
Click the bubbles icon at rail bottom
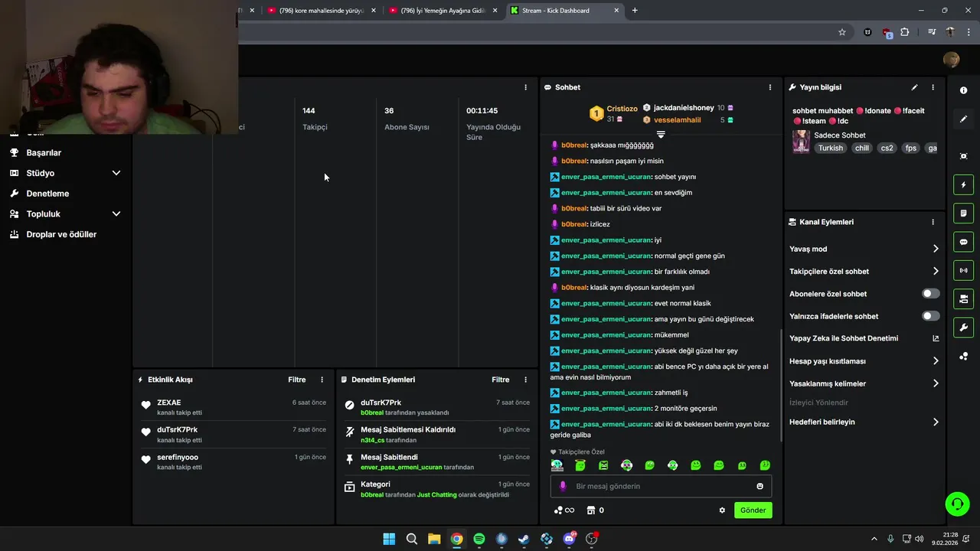coord(963,356)
